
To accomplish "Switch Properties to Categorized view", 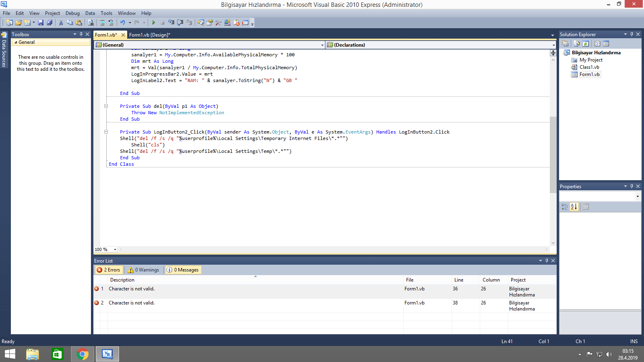I will pyautogui.click(x=565, y=207).
